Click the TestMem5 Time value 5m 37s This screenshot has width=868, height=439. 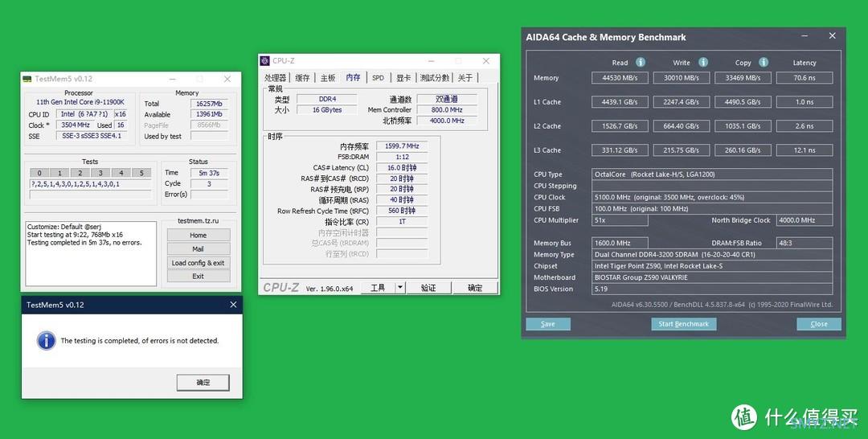tap(209, 173)
